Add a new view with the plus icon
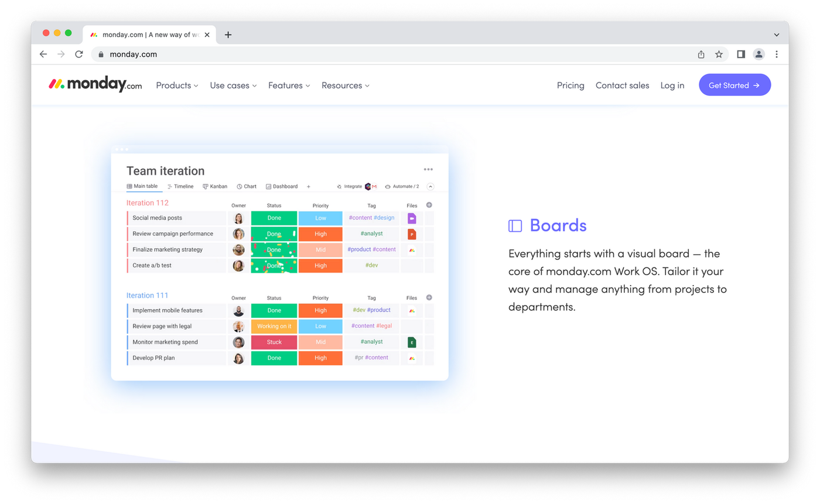820x504 pixels. tap(309, 186)
